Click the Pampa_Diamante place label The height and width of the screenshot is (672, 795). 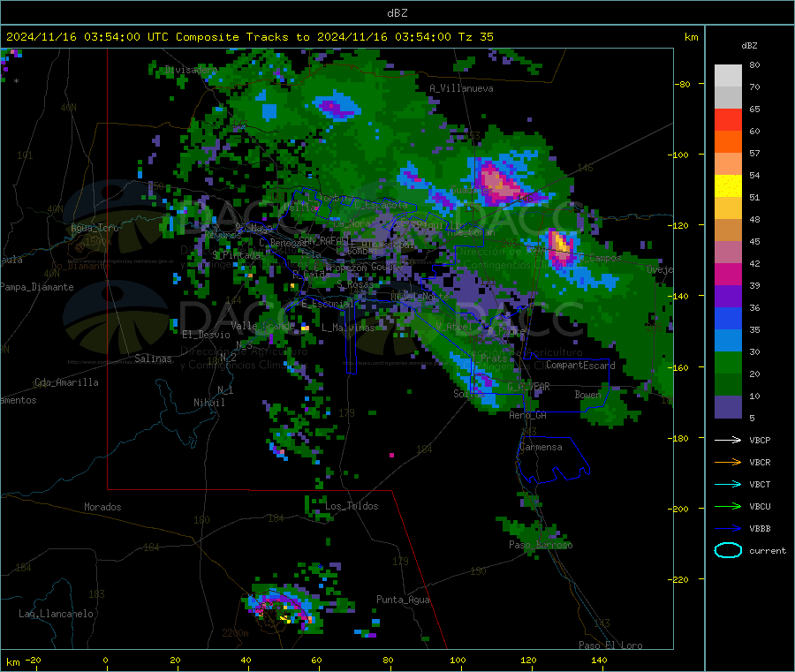pyautogui.click(x=36, y=287)
